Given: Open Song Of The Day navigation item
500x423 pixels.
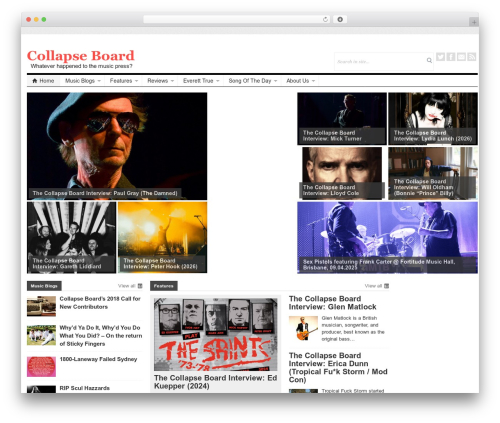Looking at the screenshot, I should (x=250, y=81).
